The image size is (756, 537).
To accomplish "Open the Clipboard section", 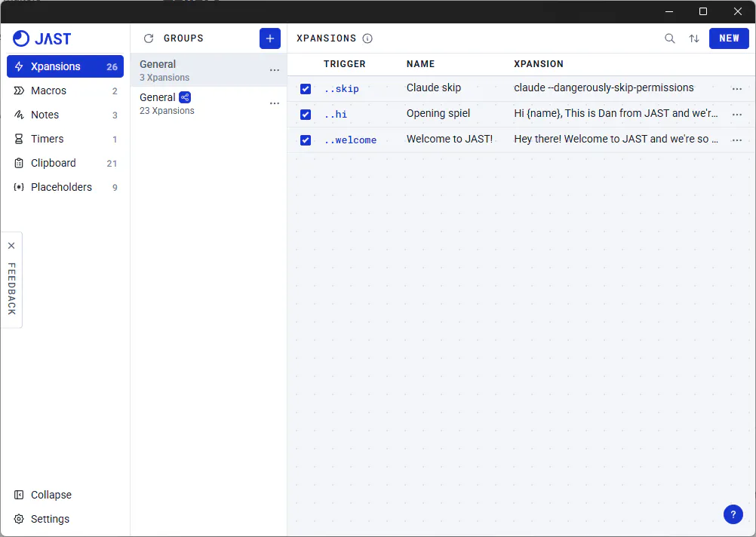I will [65, 163].
